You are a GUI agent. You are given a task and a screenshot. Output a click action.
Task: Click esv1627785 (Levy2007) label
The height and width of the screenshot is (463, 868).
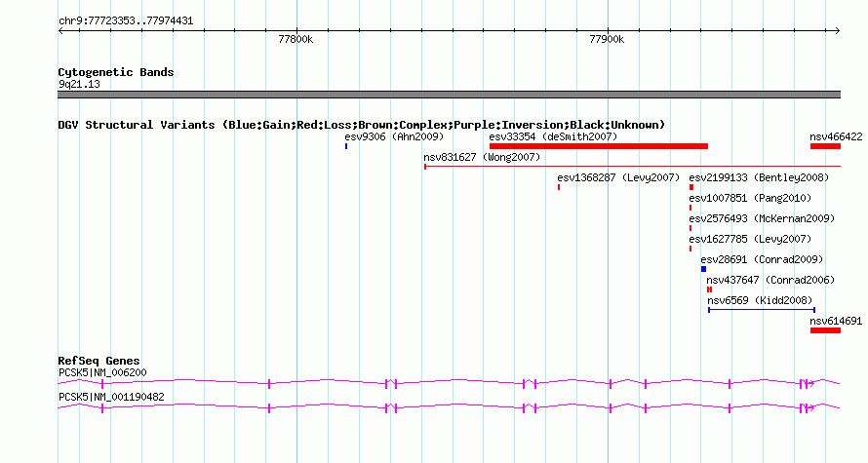click(x=750, y=239)
